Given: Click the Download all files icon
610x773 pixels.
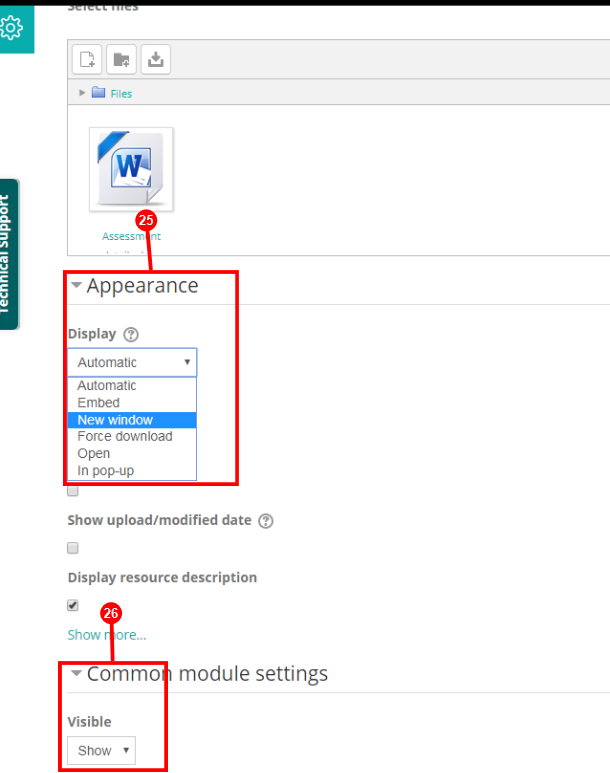Looking at the screenshot, I should (156, 59).
